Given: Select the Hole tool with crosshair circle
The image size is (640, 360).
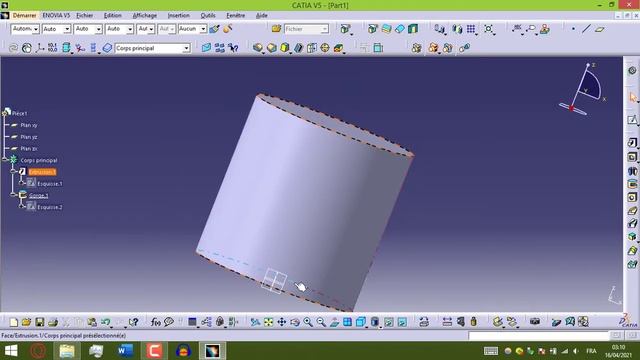Looking at the screenshot, I should (325, 48).
